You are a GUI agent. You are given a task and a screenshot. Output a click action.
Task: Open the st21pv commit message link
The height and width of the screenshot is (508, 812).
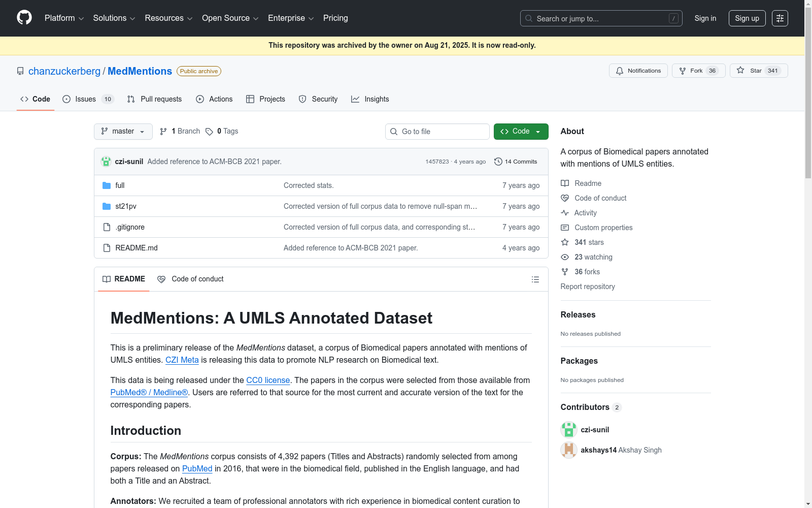coord(381,206)
